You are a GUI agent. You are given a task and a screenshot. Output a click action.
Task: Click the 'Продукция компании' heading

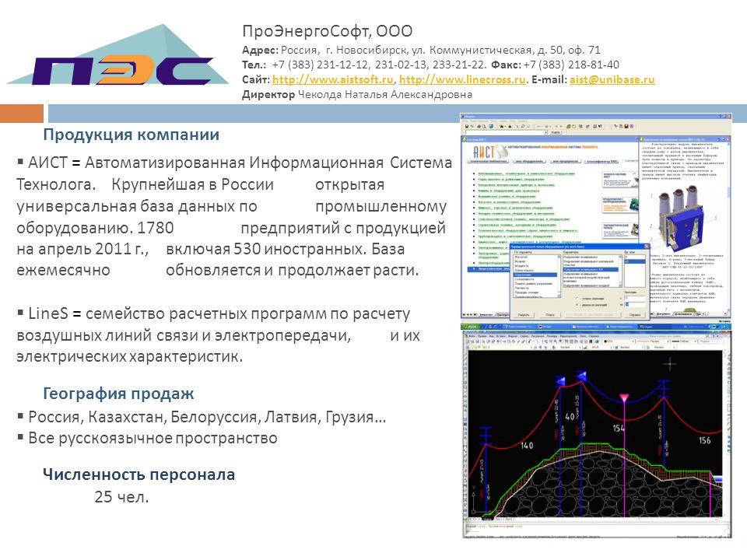coord(131,135)
